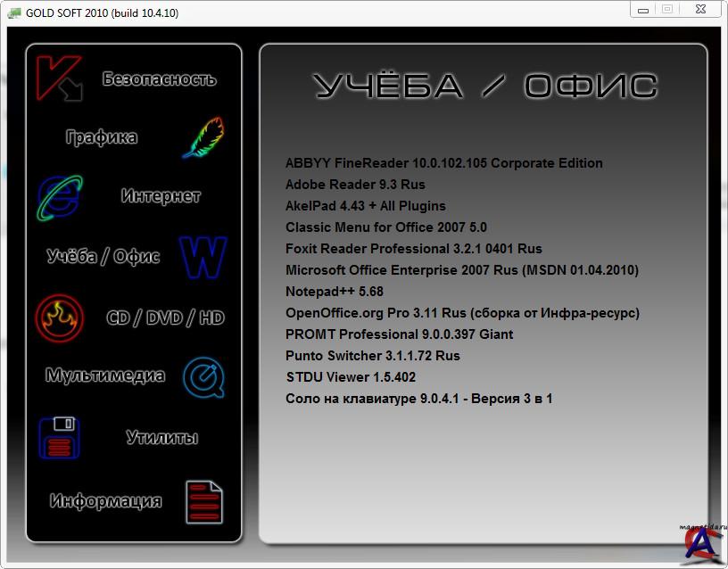Open the Информация section
Viewport: 728px width, 569px height.
point(106,501)
